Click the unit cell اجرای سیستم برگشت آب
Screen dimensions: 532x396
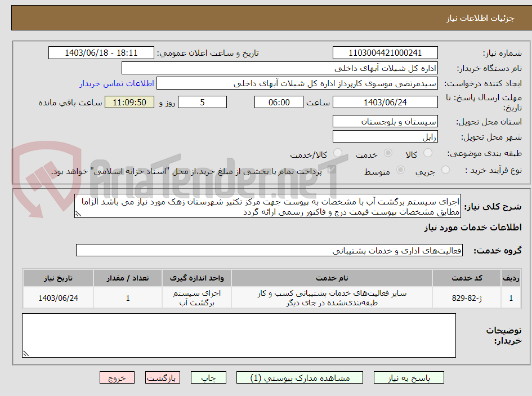click(197, 298)
